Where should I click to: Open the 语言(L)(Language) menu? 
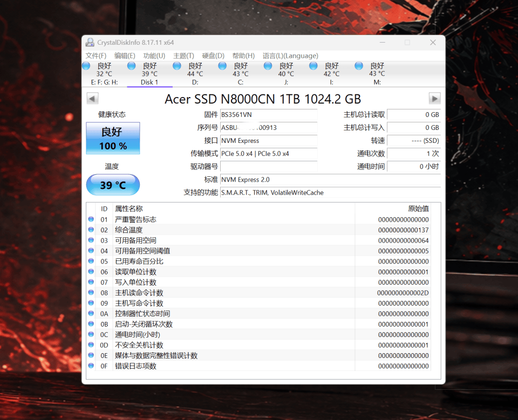click(x=290, y=56)
